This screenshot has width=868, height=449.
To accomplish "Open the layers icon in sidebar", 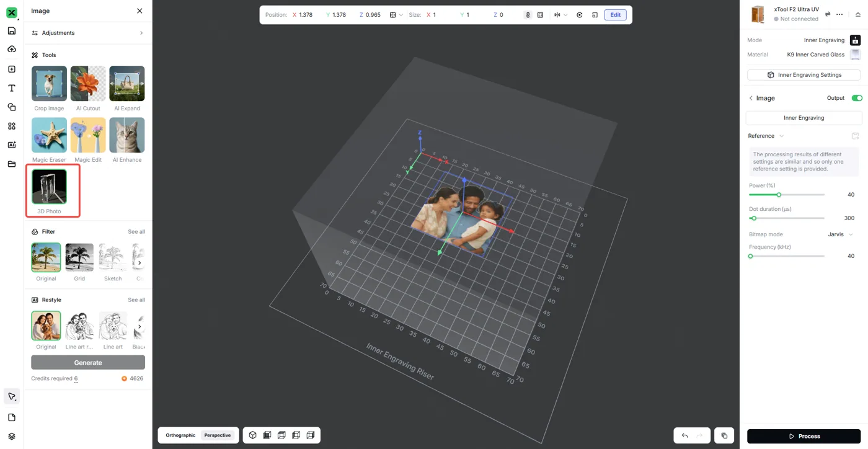I will tap(11, 437).
